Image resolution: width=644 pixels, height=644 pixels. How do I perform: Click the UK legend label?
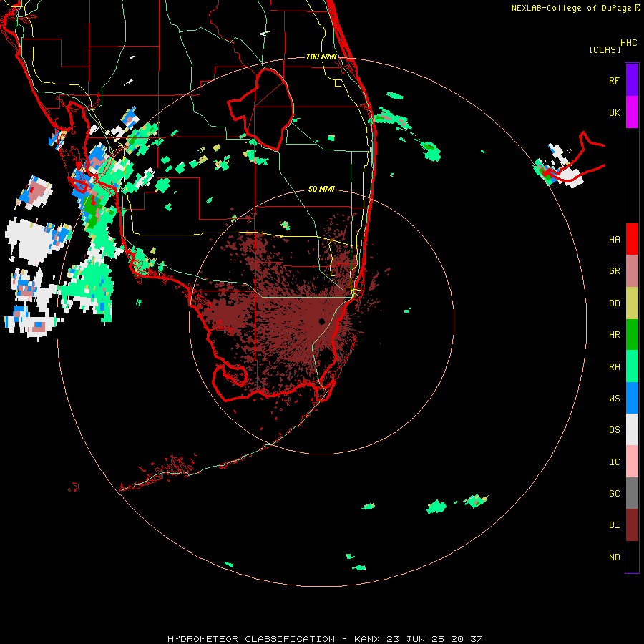point(614,112)
